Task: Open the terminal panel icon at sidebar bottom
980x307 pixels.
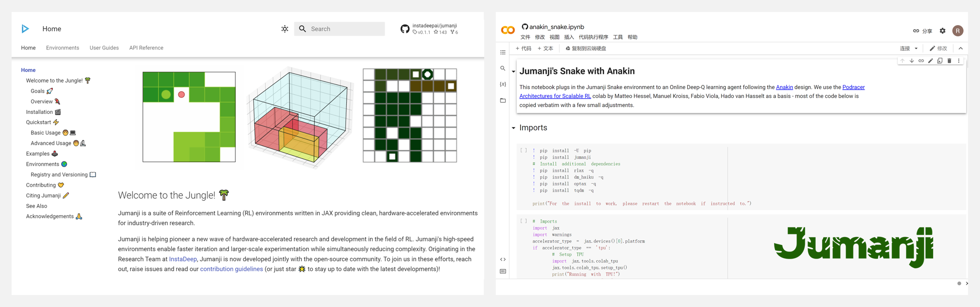Action: tap(503, 271)
